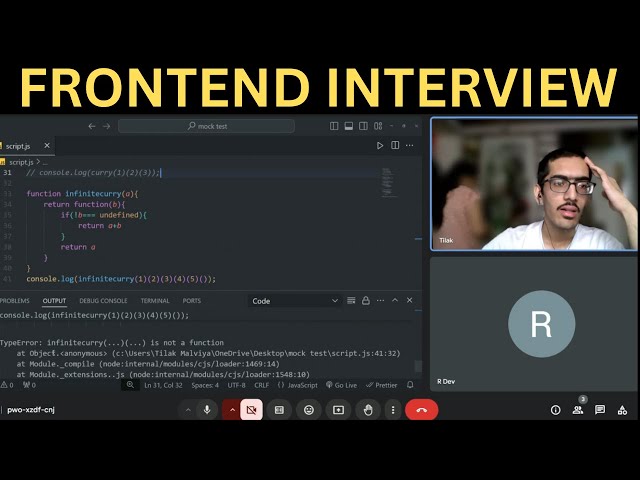Click the 'CRLF' line ending item
The height and width of the screenshot is (480, 640).
(261, 385)
